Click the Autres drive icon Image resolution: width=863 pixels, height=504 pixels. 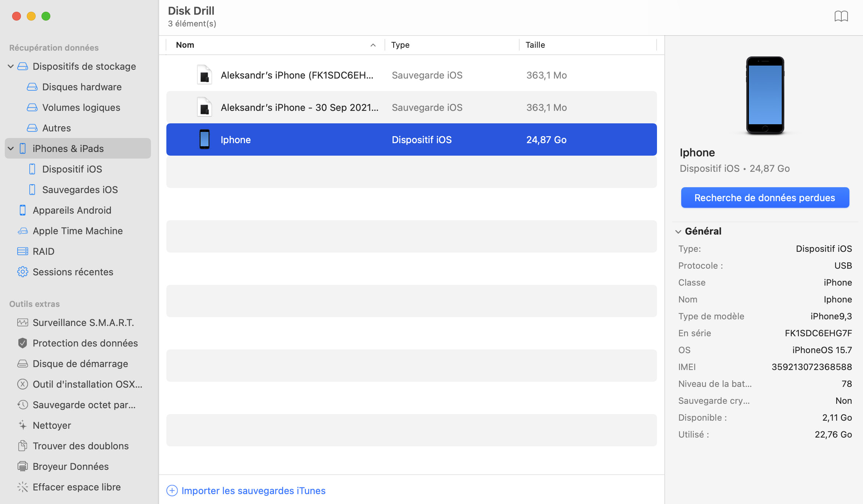click(32, 128)
